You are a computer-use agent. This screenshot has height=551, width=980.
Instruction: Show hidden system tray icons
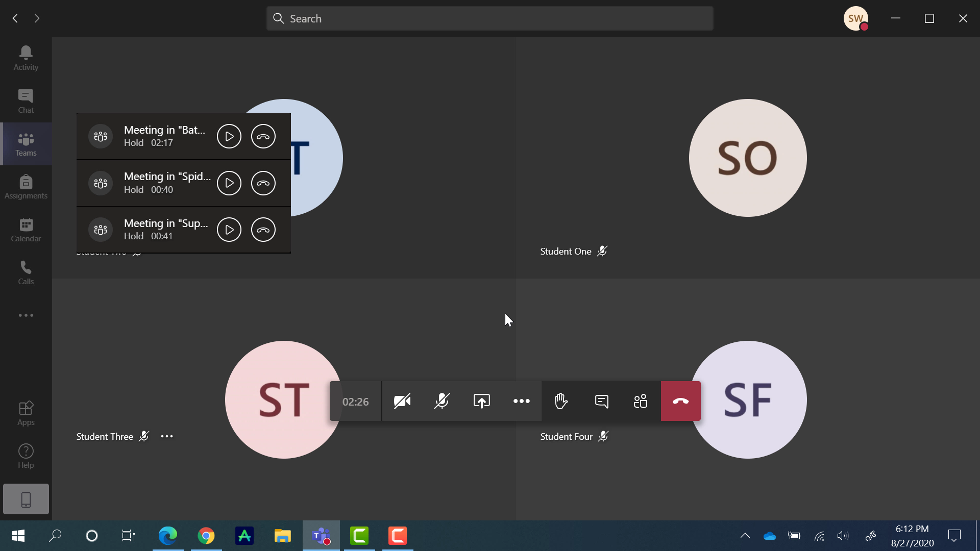tap(745, 536)
